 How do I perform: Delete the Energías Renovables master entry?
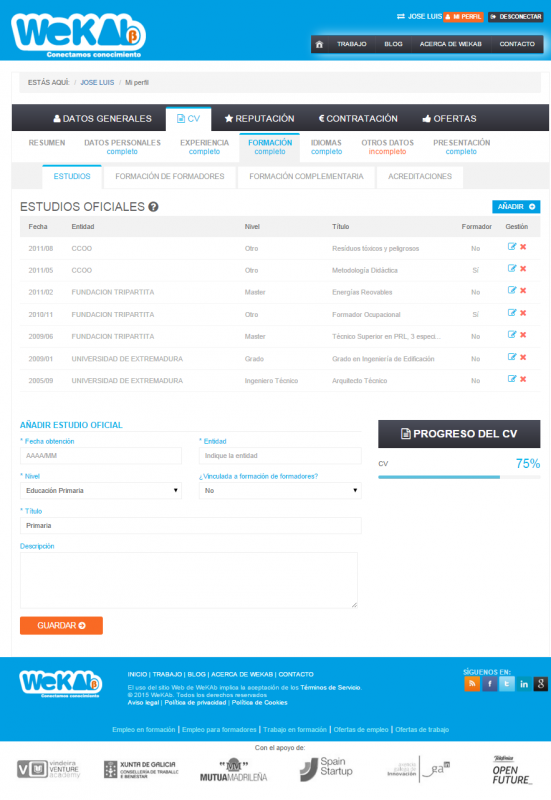pyautogui.click(x=523, y=291)
